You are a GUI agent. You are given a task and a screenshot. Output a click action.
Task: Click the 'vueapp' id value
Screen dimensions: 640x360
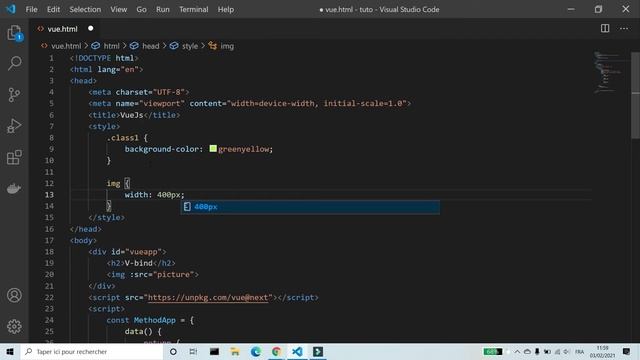tap(144, 252)
